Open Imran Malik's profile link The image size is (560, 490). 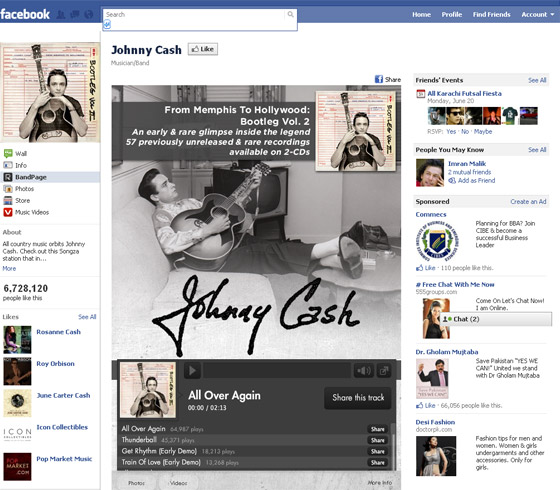click(x=467, y=164)
